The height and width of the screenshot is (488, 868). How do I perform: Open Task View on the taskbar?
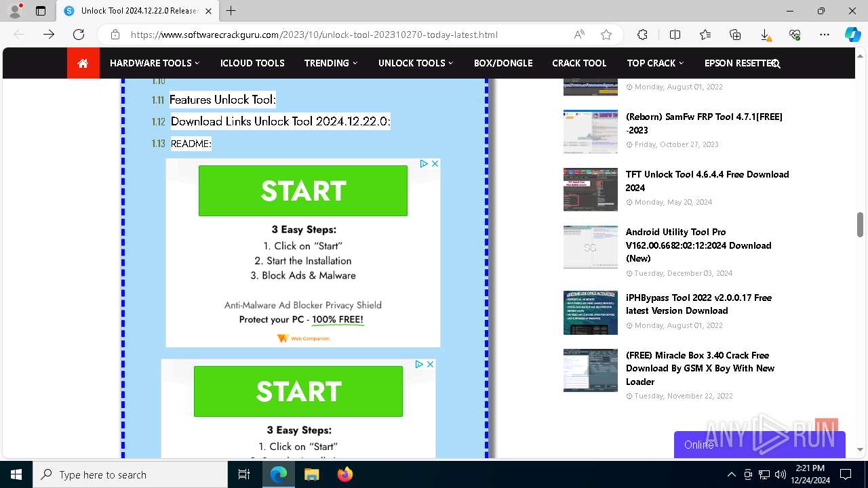pyautogui.click(x=244, y=474)
